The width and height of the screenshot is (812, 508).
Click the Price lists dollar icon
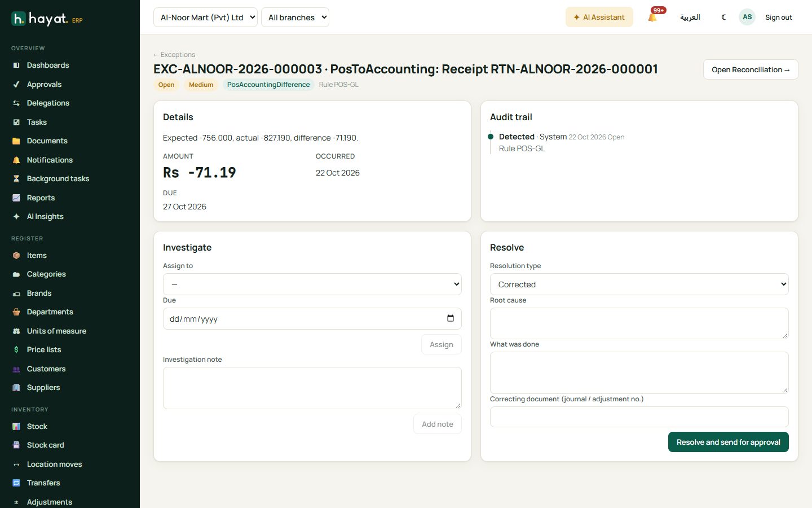(16, 350)
